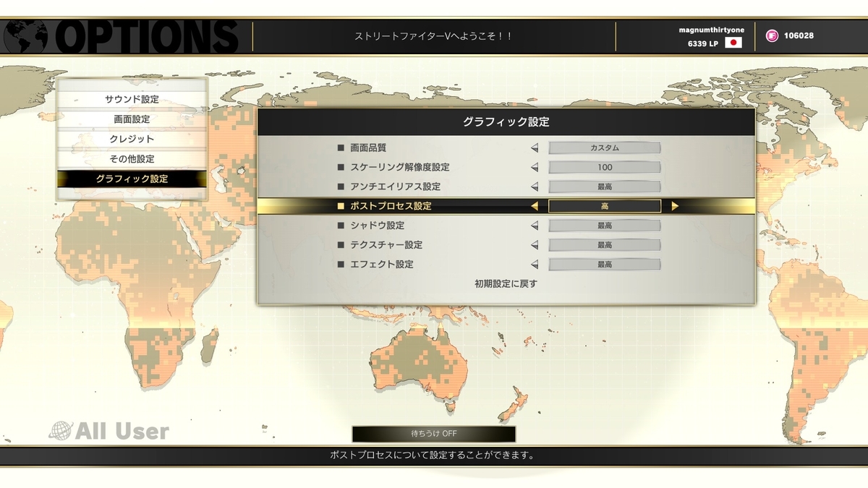Click the All User globe icon

click(x=61, y=432)
